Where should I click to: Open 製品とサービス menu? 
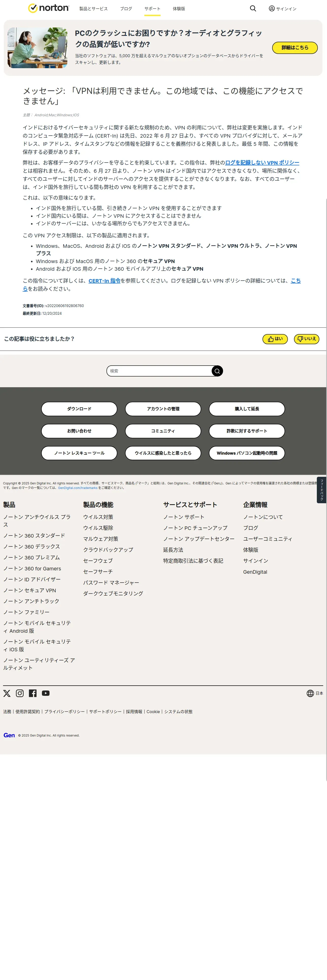point(94,8)
